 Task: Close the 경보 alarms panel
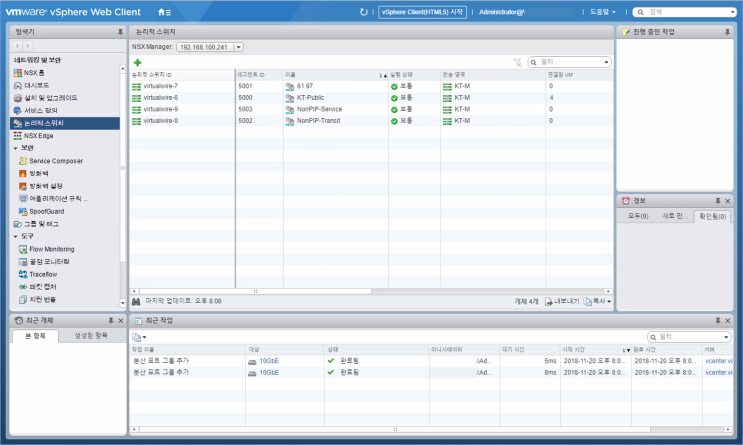pos(728,201)
